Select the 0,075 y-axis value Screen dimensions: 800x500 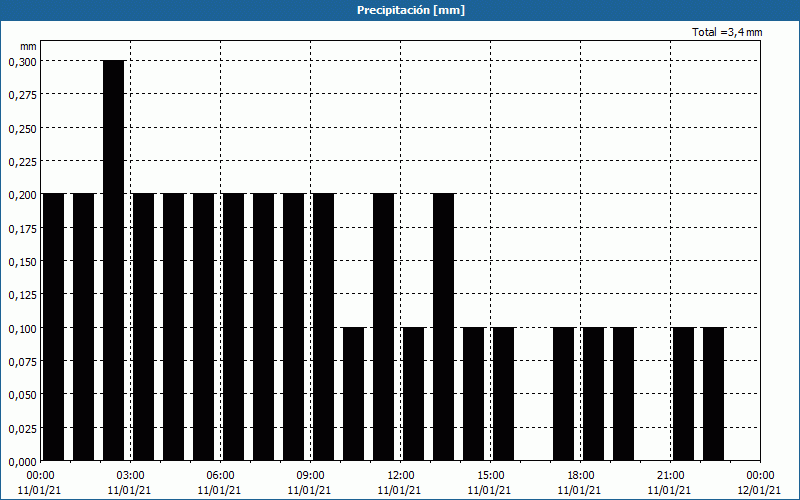[22, 362]
